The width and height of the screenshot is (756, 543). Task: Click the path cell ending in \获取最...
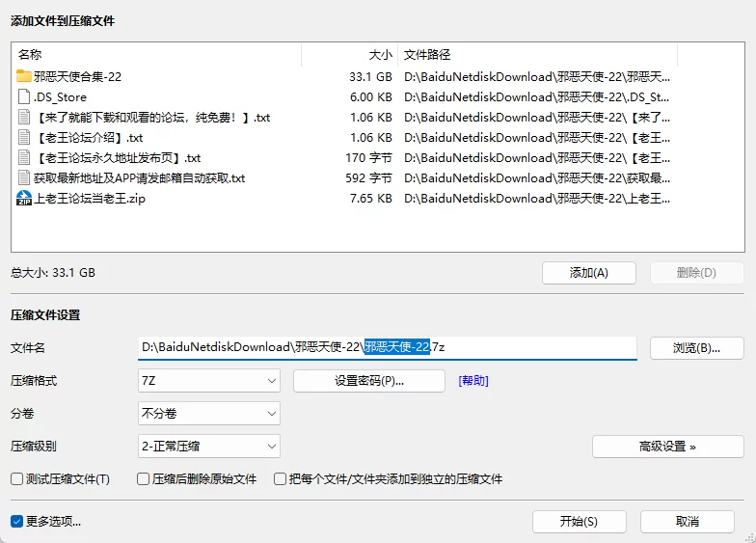[536, 177]
